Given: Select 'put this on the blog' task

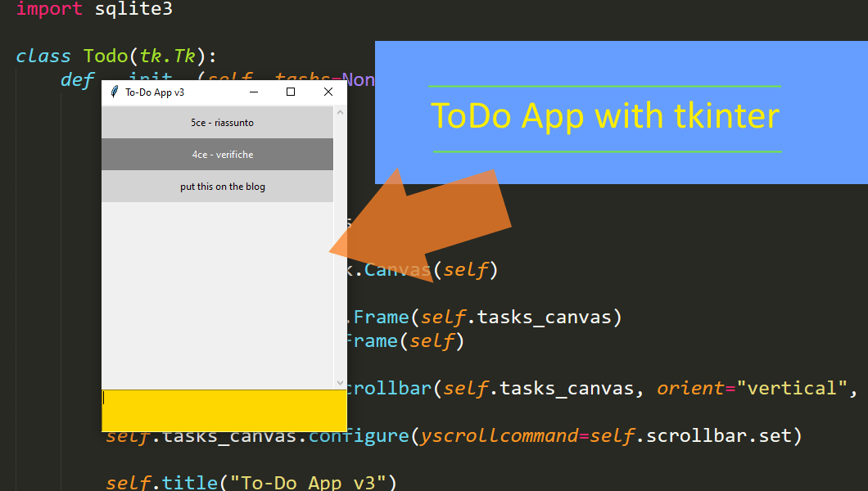Looking at the screenshot, I should click(x=218, y=187).
